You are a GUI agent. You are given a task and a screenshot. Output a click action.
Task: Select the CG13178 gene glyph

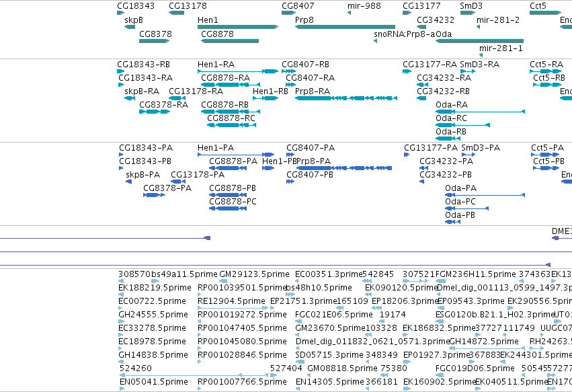(177, 13)
